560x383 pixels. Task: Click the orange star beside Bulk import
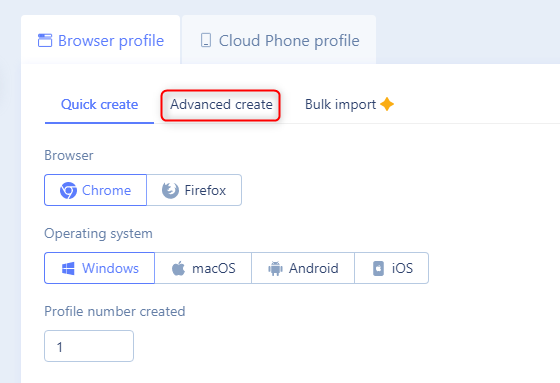click(387, 104)
